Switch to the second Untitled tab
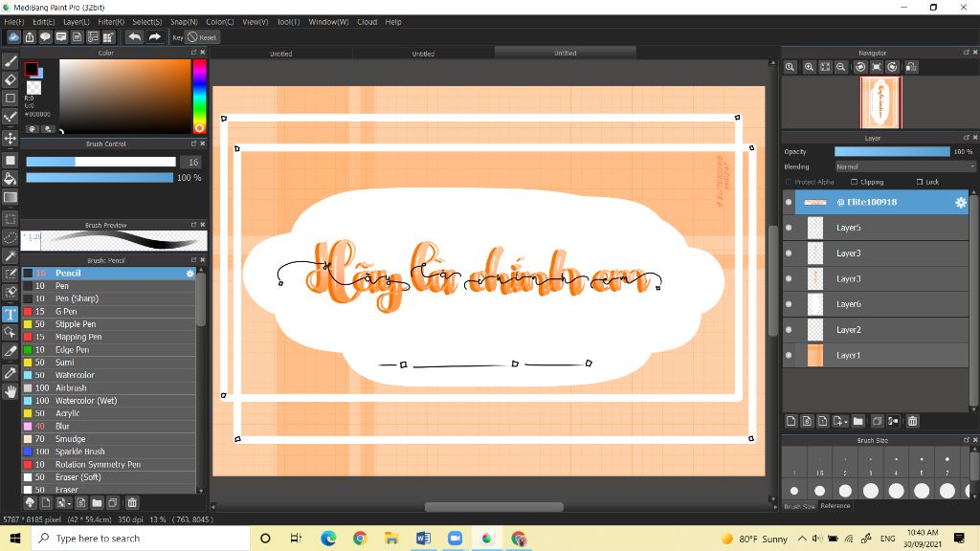 pyautogui.click(x=423, y=54)
